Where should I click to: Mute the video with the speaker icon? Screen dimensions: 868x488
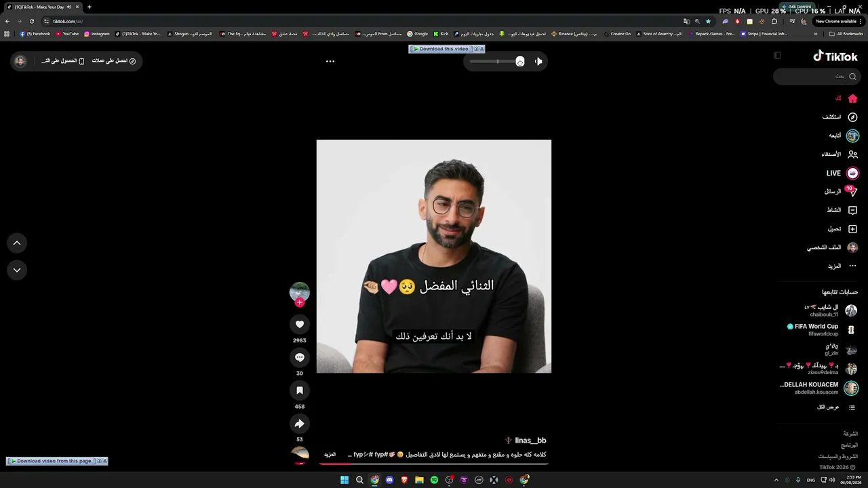coord(538,61)
